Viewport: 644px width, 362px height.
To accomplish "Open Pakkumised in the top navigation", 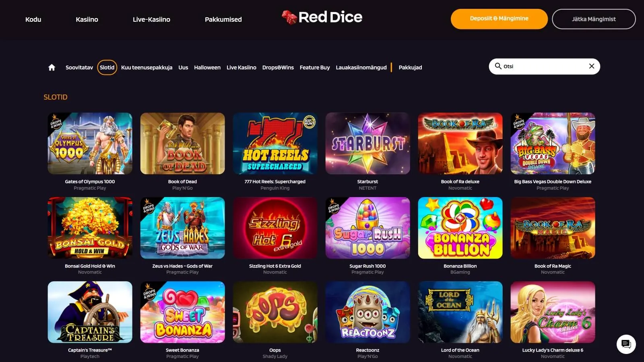I will tap(223, 19).
